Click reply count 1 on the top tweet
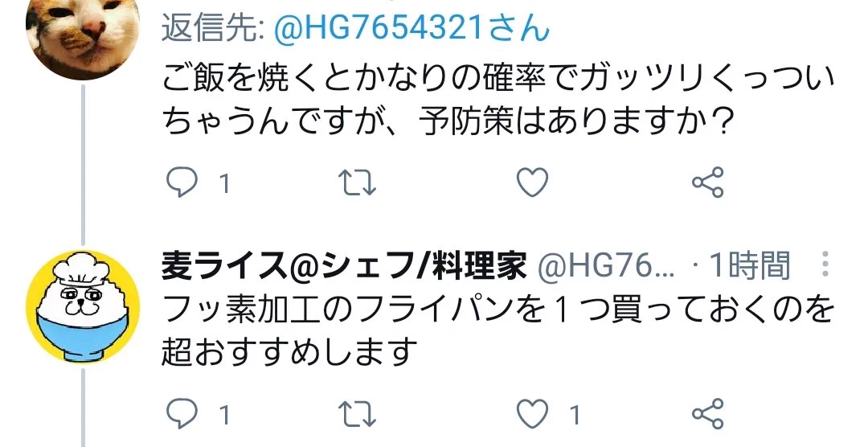 click(x=224, y=183)
